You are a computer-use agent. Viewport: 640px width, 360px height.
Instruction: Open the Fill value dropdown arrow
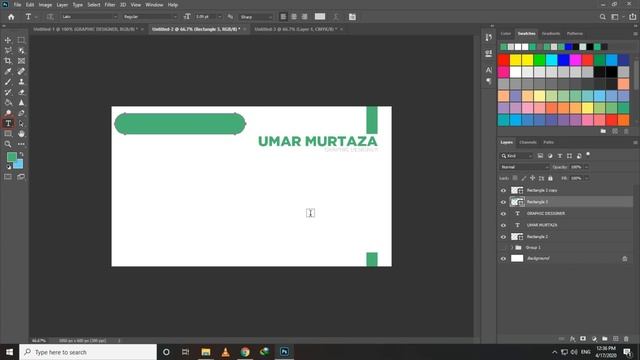click(587, 178)
